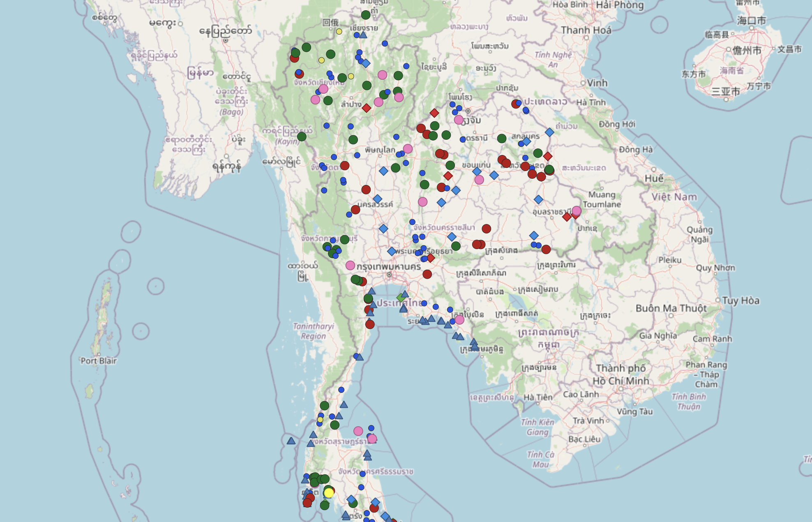Click the pink circle beside the Phitsanulok label

pyautogui.click(x=408, y=148)
